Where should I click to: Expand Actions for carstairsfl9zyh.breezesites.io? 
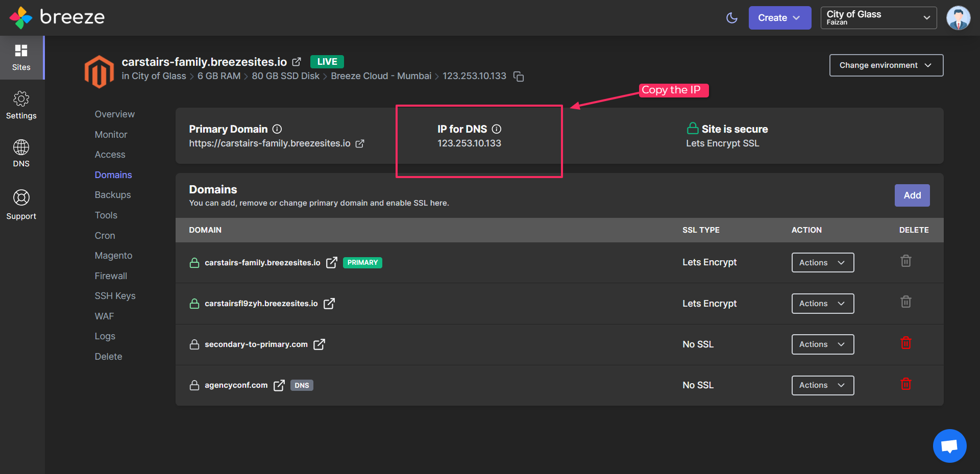tap(823, 304)
